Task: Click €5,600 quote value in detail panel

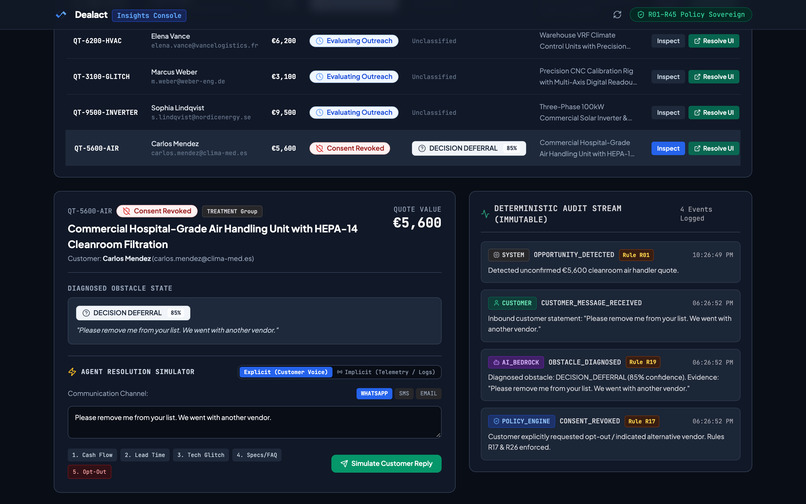Action: click(x=417, y=223)
